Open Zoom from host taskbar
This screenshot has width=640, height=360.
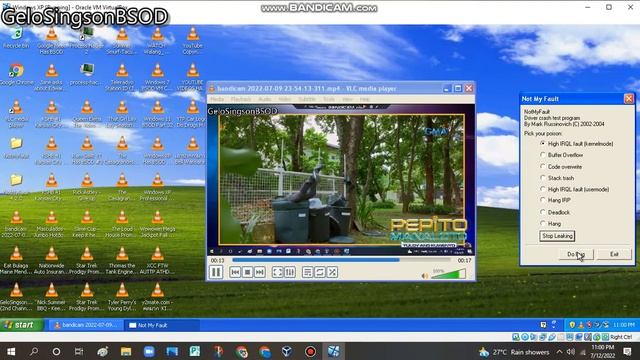(x=149, y=351)
